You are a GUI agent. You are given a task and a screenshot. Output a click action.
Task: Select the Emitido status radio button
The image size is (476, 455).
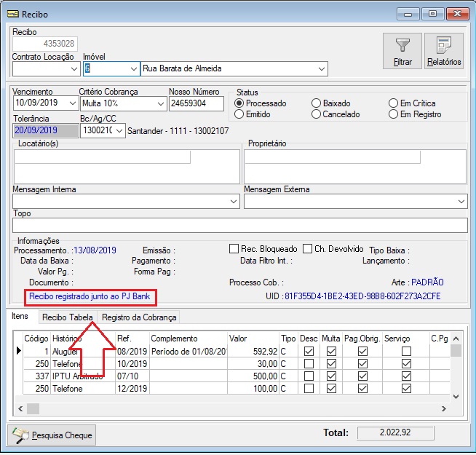(239, 114)
